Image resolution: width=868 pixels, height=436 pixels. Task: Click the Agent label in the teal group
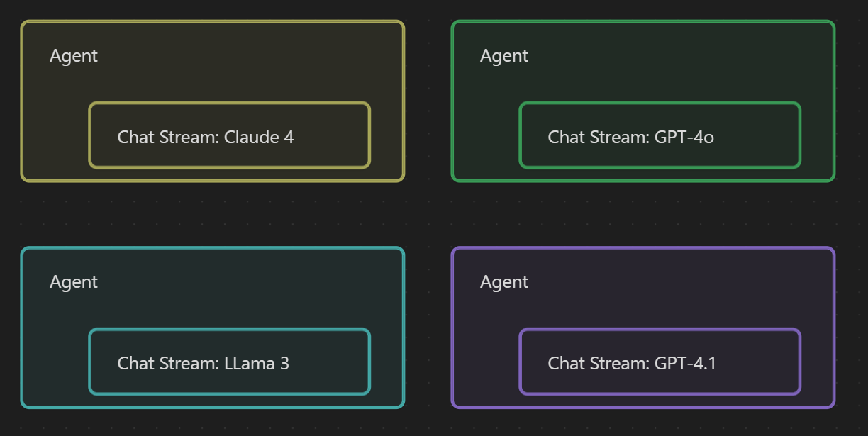74,282
